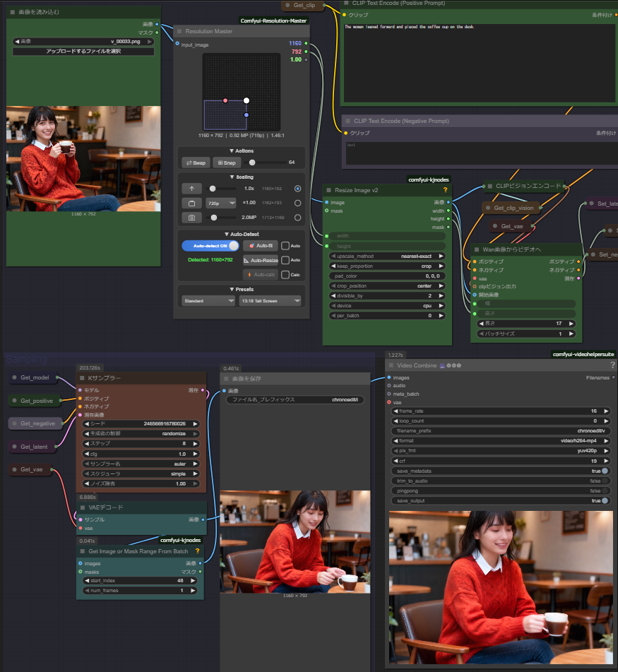Click collapse dot on Wan画像からビデオへ node
Screen dimensions: 618x672
tap(477, 249)
